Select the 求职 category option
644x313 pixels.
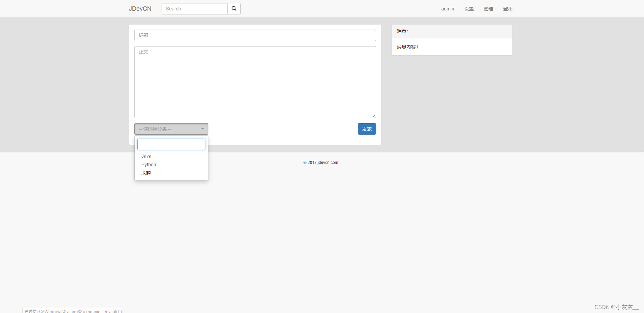point(171,173)
